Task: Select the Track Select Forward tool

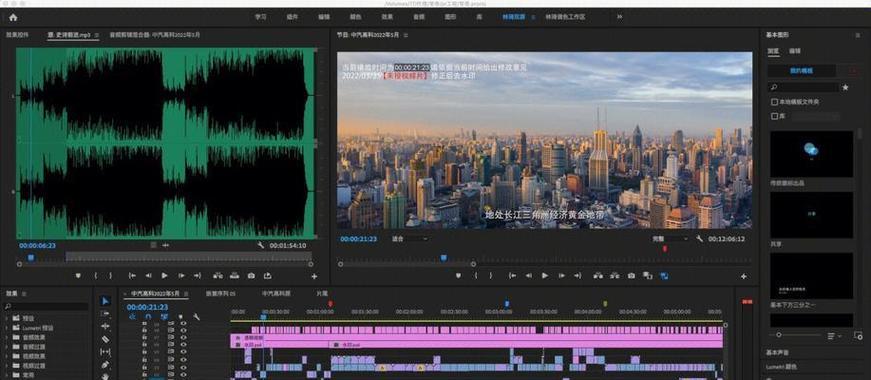Action: point(106,314)
